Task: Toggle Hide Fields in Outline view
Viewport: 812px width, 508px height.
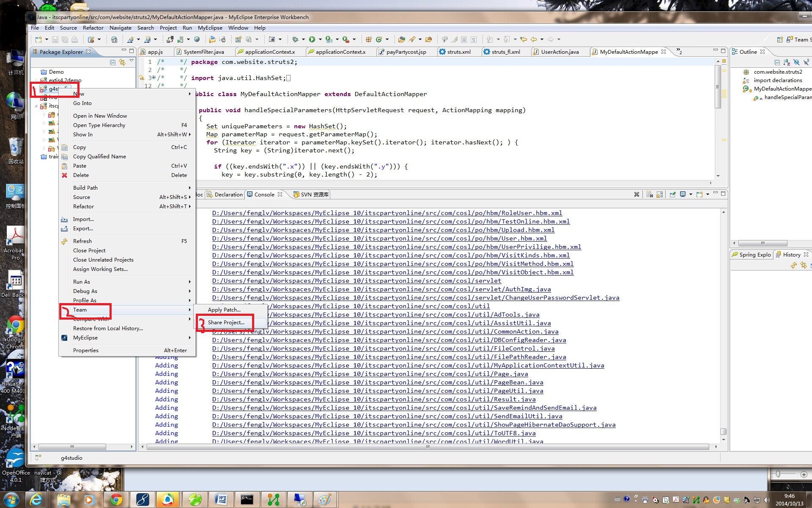Action: (796, 62)
